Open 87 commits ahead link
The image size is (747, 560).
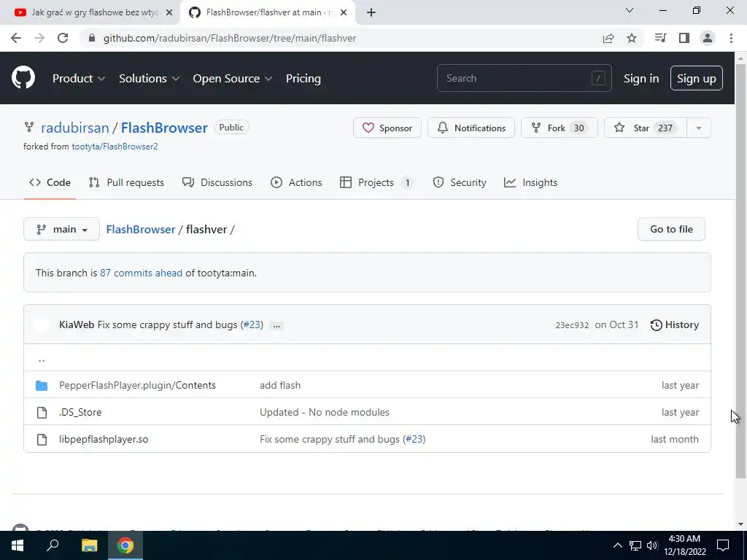141,273
